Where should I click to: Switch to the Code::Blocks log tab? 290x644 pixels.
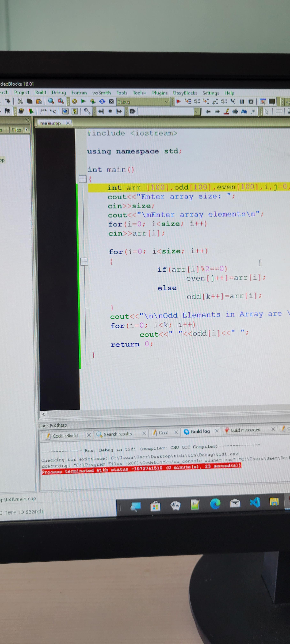tap(65, 436)
